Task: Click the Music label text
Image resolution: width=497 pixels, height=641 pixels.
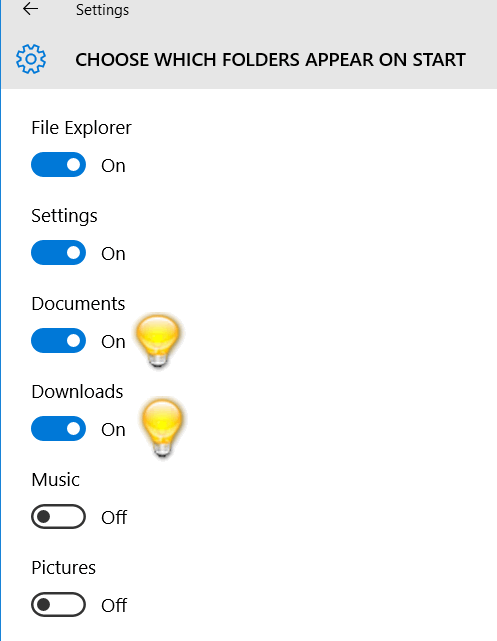Action: tap(56, 480)
